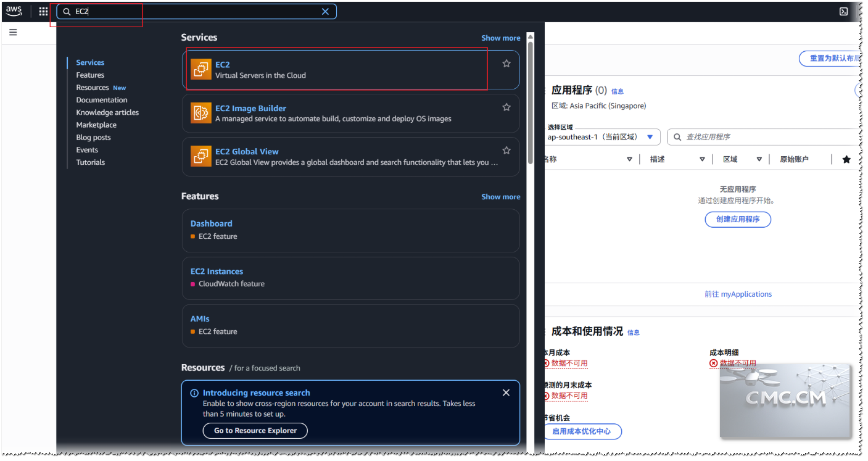This screenshot has width=868, height=461.
Task: Select Events category
Action: coord(87,150)
